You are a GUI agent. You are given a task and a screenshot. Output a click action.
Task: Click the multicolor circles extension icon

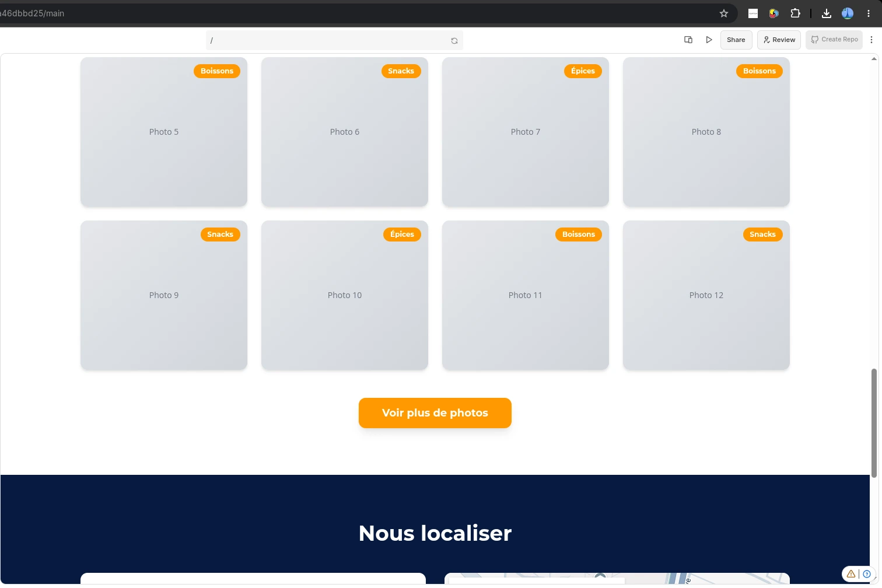point(774,13)
